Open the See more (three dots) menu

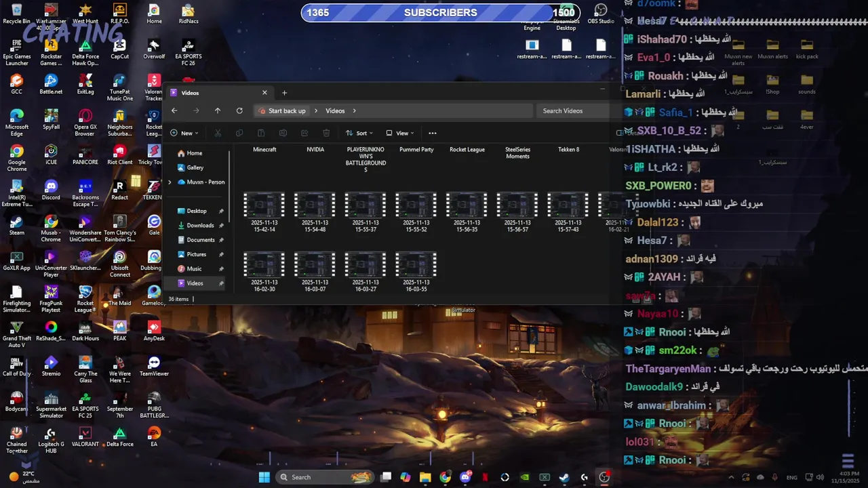[x=433, y=133]
